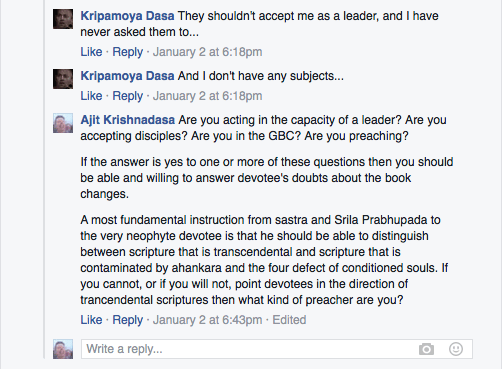
Task: Click your avatar beside the reply box
Action: 63,349
